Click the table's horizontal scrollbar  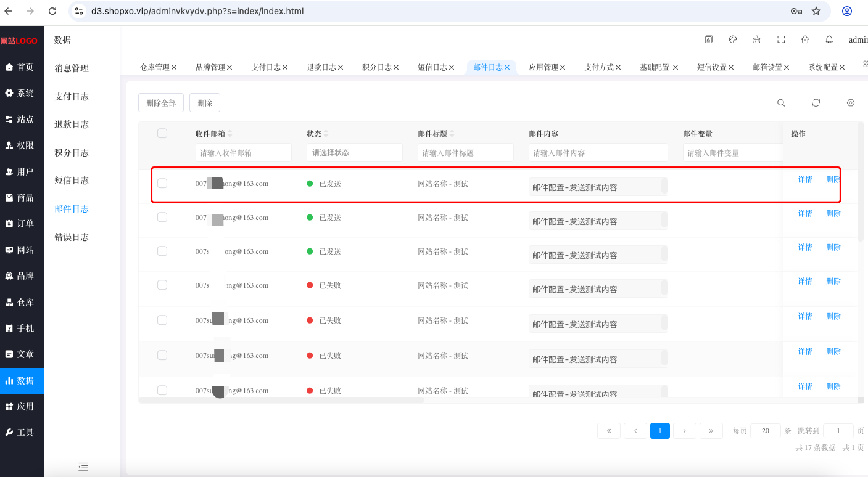pos(282,400)
